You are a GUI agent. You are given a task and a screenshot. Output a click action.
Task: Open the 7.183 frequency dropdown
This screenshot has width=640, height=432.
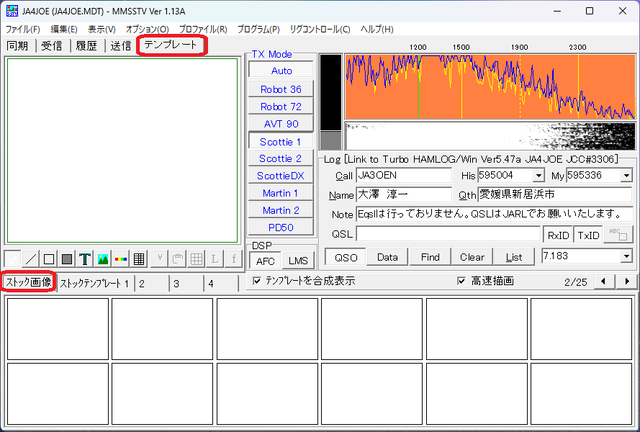[626, 256]
